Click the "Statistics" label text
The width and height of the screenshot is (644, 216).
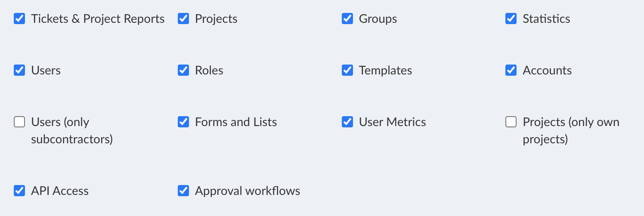click(x=546, y=19)
